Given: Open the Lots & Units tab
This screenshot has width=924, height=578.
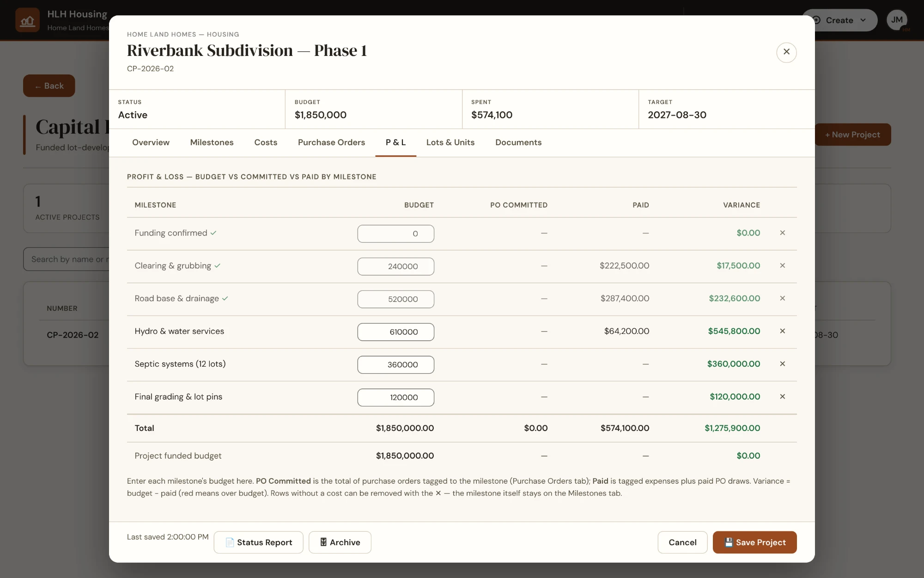Looking at the screenshot, I should [450, 142].
